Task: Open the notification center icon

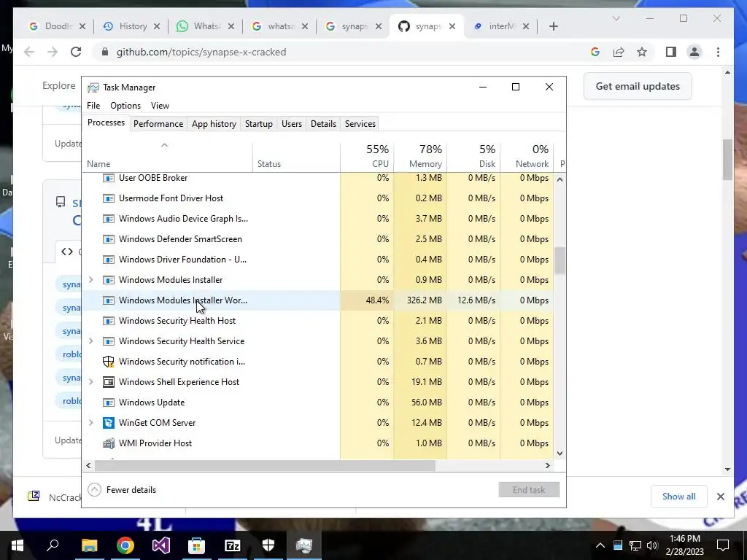Action: (723, 545)
